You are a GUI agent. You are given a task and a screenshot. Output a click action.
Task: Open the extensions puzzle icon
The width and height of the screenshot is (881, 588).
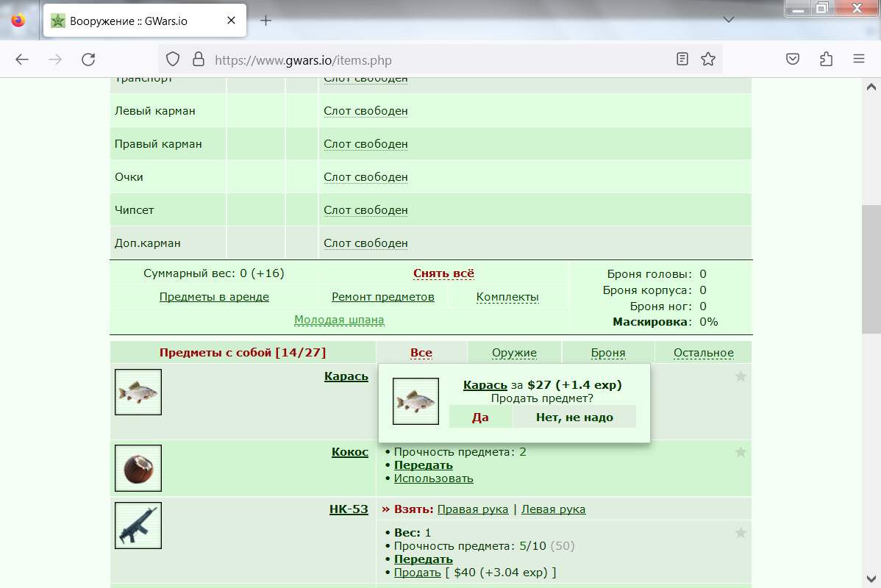pos(826,59)
